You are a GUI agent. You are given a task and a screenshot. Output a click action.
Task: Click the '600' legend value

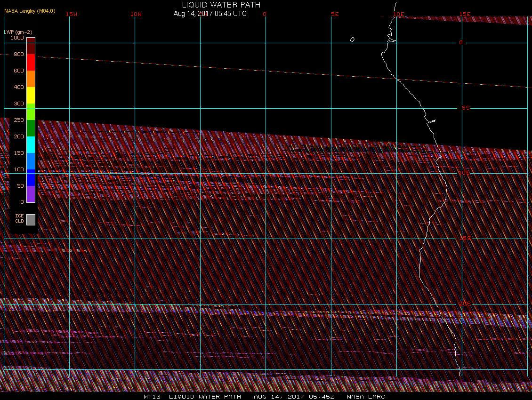tap(19, 71)
